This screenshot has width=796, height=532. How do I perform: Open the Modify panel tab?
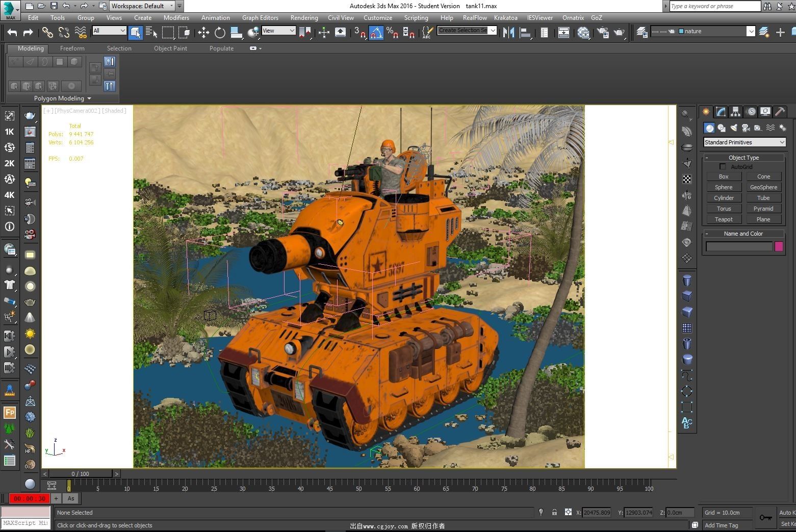[721, 111]
